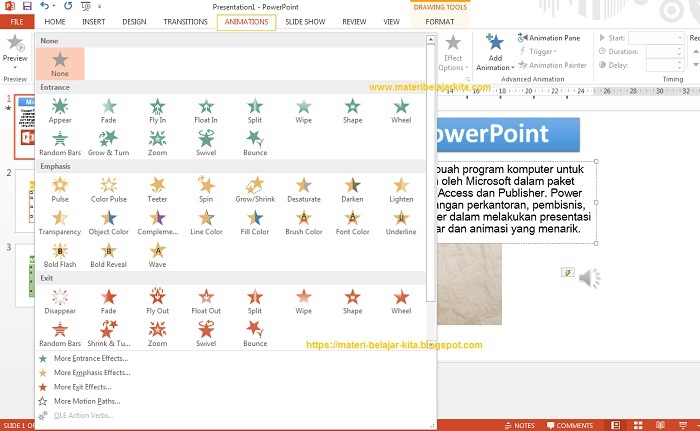Apply Object Color emphasis effect
The image size is (700, 431).
click(108, 223)
